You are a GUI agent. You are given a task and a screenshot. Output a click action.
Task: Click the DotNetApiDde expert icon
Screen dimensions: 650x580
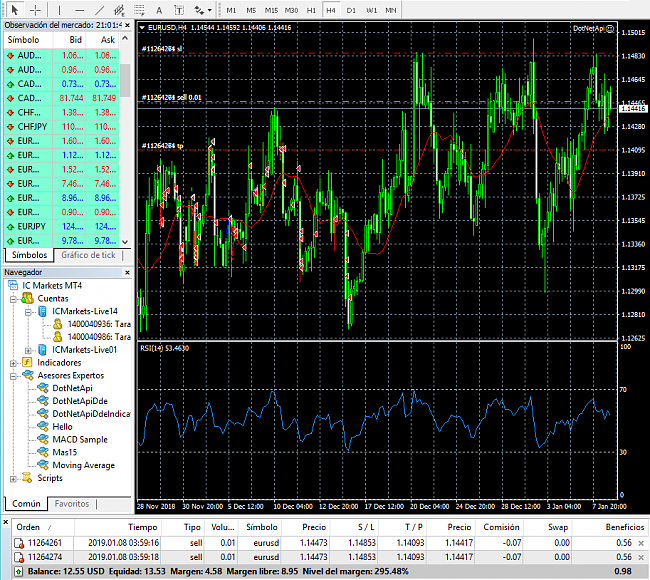point(43,400)
